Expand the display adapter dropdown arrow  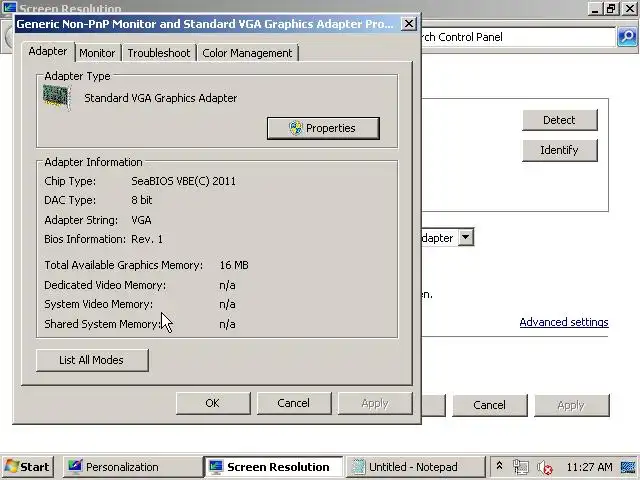click(466, 237)
